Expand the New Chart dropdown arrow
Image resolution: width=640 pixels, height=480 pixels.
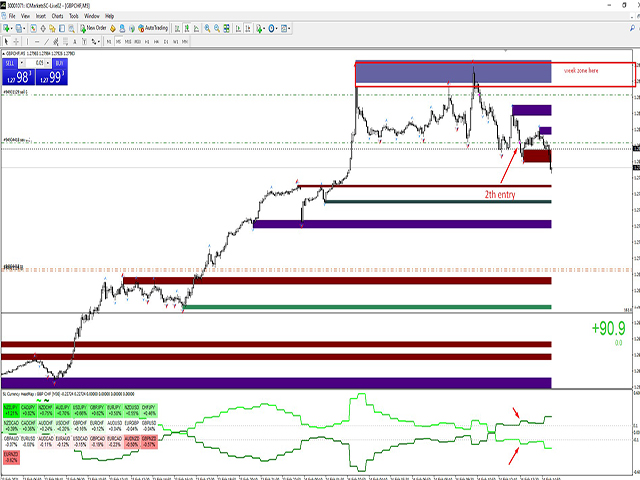coord(11,29)
